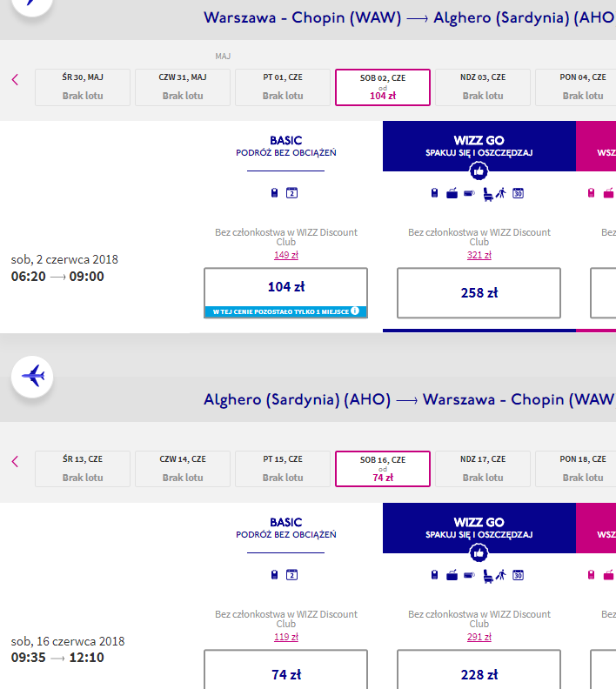The height and width of the screenshot is (689, 616).
Task: Choose the NDZ 03, CZE date
Action: click(483, 88)
